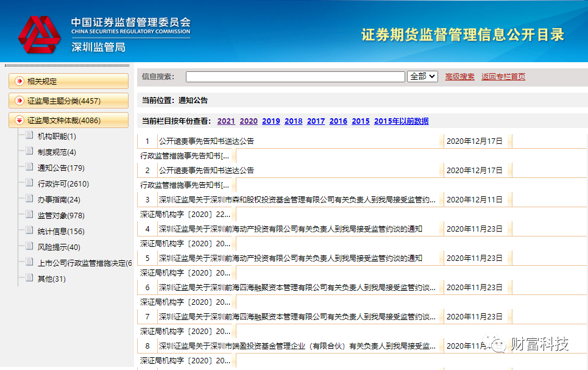Screen dimensions: 588x370
Task: Click date 2020年11月23日 in row 4
Action: coord(475,229)
